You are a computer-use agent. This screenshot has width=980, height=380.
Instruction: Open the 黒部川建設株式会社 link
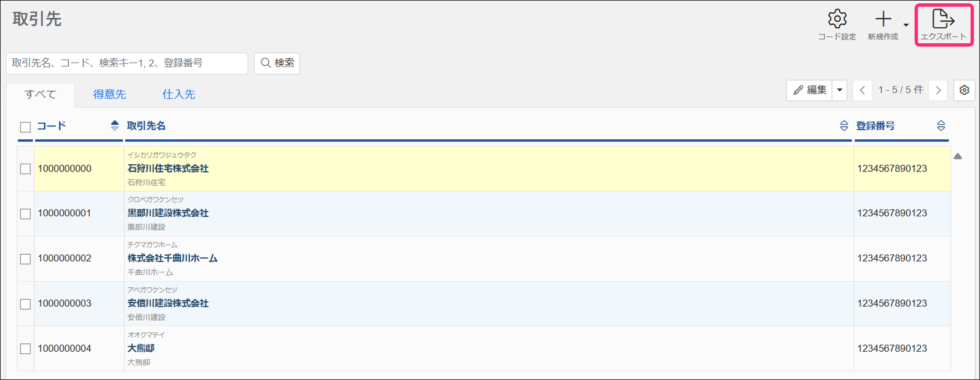[x=168, y=213]
